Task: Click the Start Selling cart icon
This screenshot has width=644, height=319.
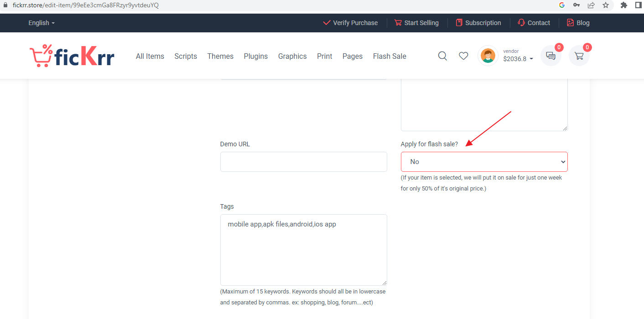Action: [398, 23]
